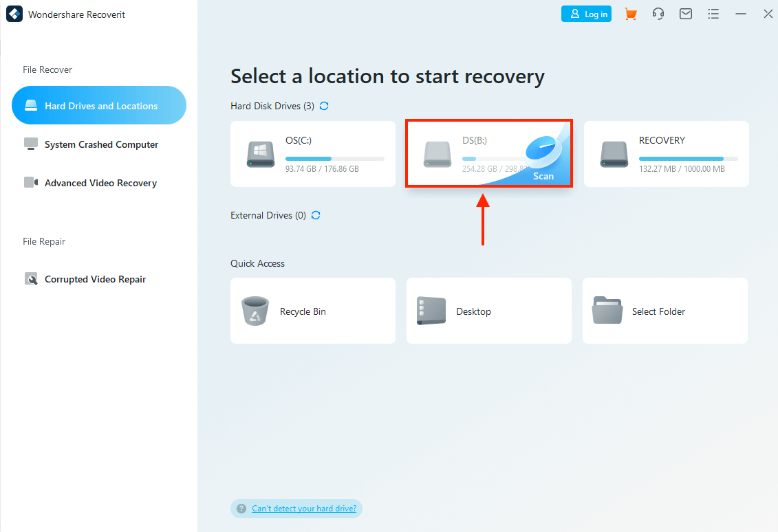Screen dimensions: 778x532
Task: Refresh the External Drives list
Action: tap(316, 215)
